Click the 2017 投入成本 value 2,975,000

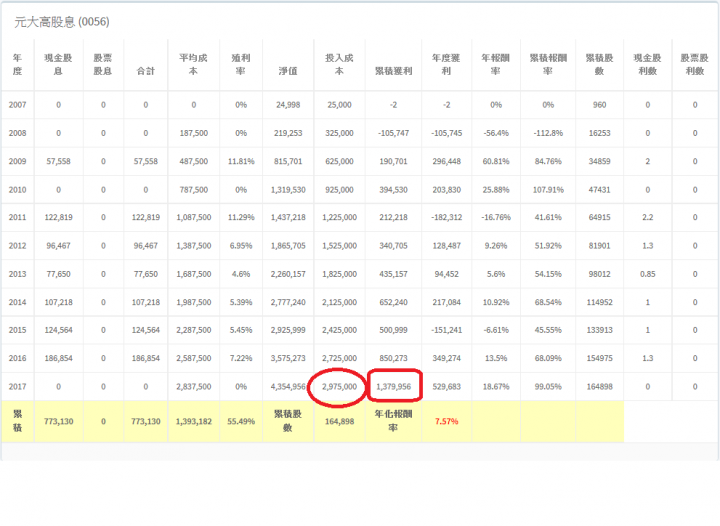click(x=339, y=387)
